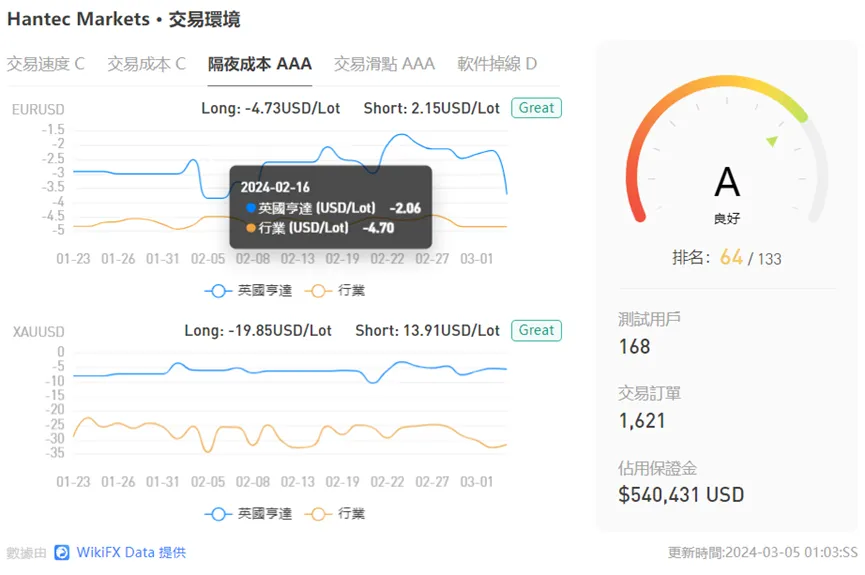Switch to the 交易速度 C tab

[46, 64]
